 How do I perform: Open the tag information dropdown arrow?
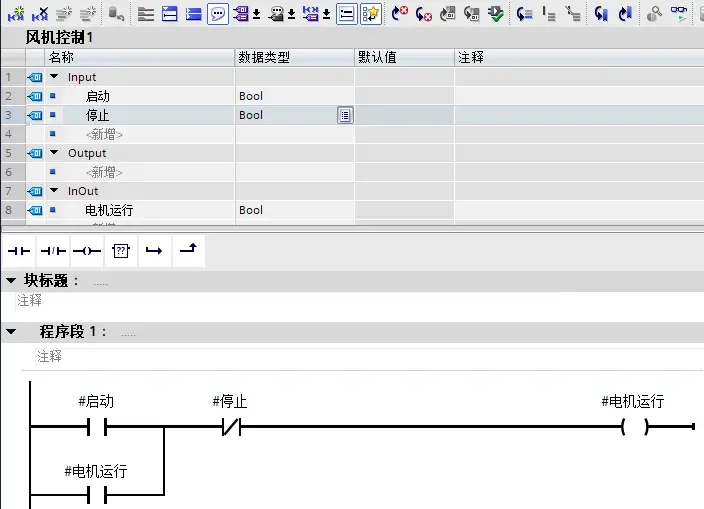pos(291,15)
